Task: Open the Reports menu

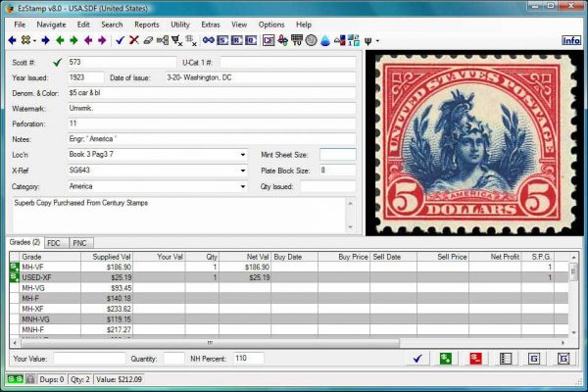Action: click(147, 24)
